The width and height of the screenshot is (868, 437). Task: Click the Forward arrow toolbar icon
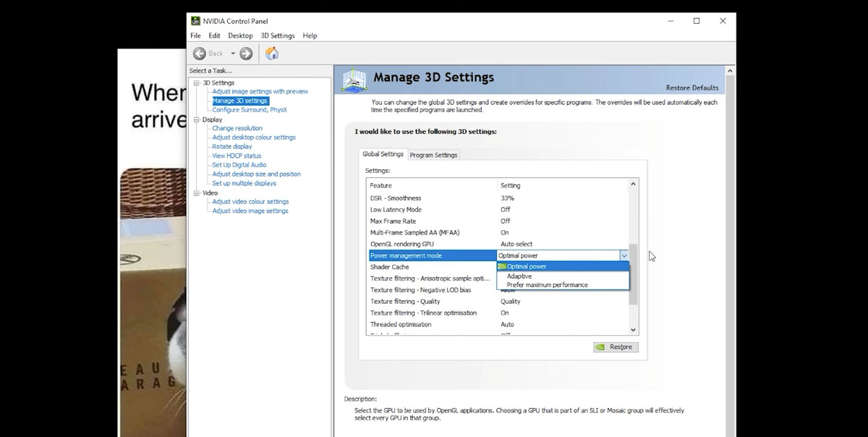click(x=246, y=54)
